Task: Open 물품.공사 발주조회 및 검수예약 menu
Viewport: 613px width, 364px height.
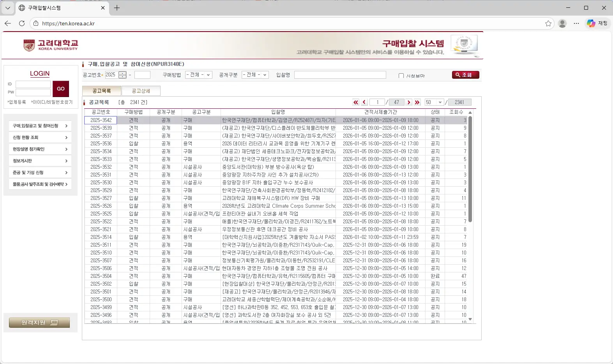Action: click(x=40, y=184)
